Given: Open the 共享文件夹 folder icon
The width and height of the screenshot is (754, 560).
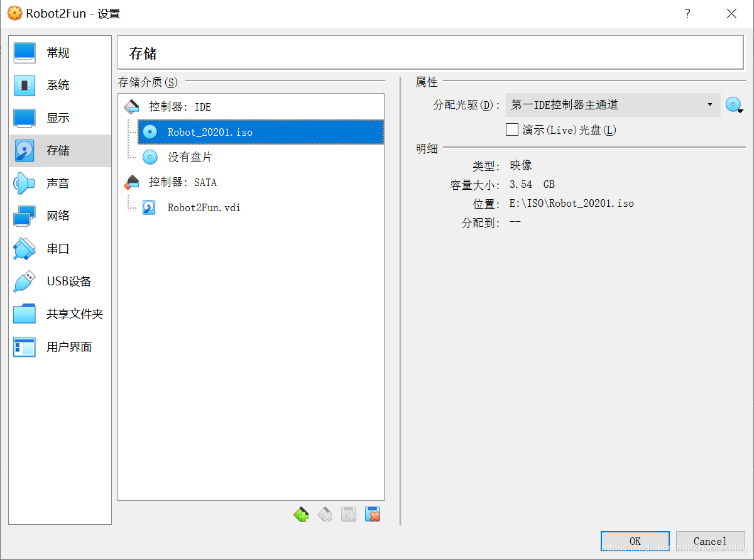Looking at the screenshot, I should [x=25, y=314].
